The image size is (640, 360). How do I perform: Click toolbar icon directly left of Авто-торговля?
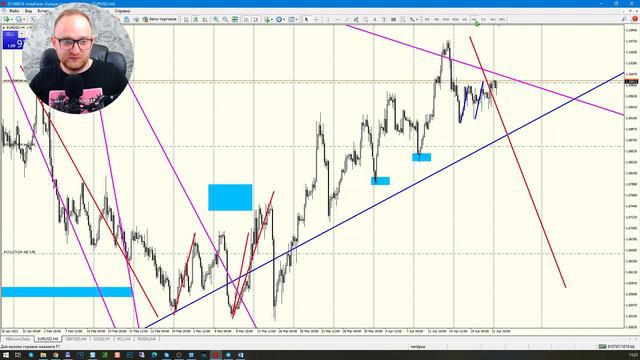[136, 19]
